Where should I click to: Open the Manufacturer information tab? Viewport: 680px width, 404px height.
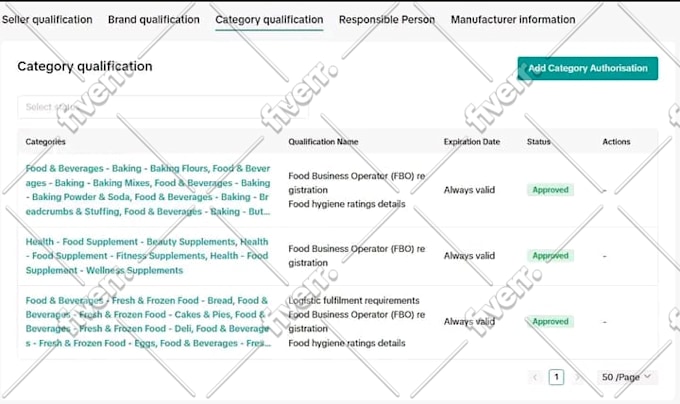(x=513, y=20)
